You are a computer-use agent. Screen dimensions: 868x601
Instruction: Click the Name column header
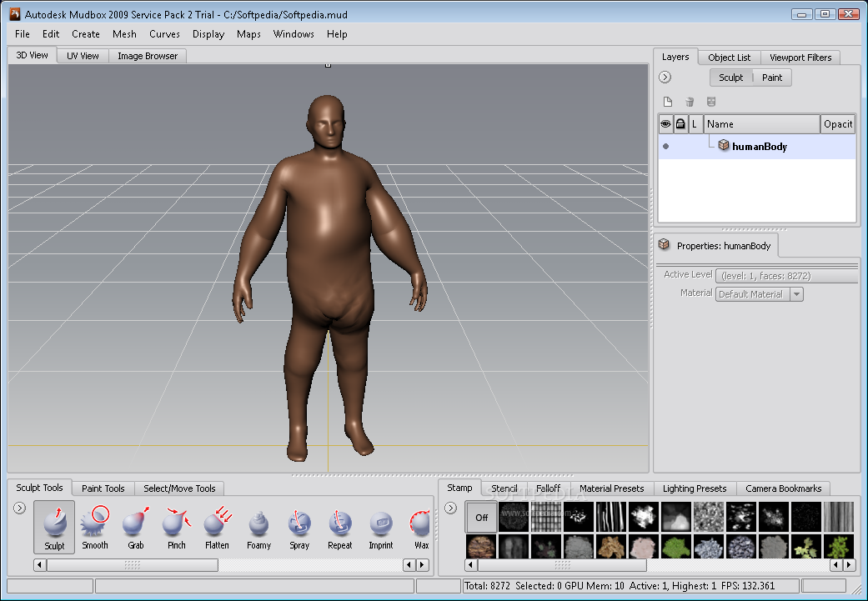click(x=762, y=124)
